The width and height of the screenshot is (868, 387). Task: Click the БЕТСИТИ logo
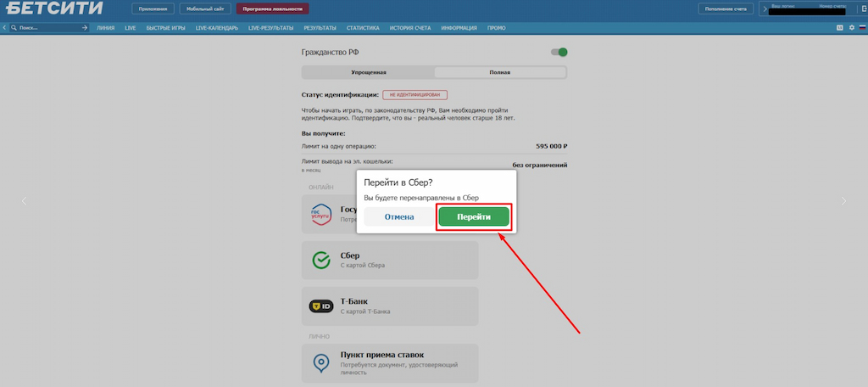click(x=54, y=8)
